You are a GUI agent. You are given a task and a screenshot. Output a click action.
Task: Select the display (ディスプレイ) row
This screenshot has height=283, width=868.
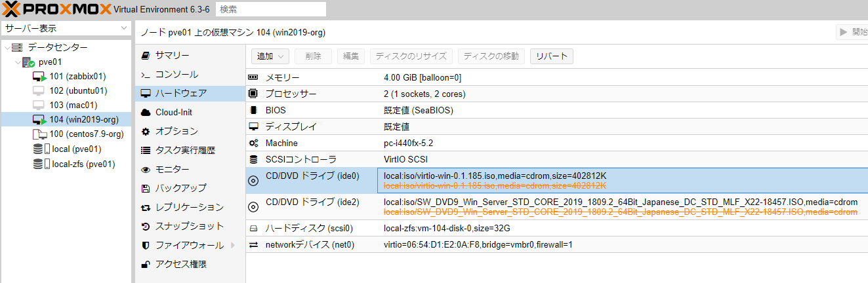tap(557, 127)
